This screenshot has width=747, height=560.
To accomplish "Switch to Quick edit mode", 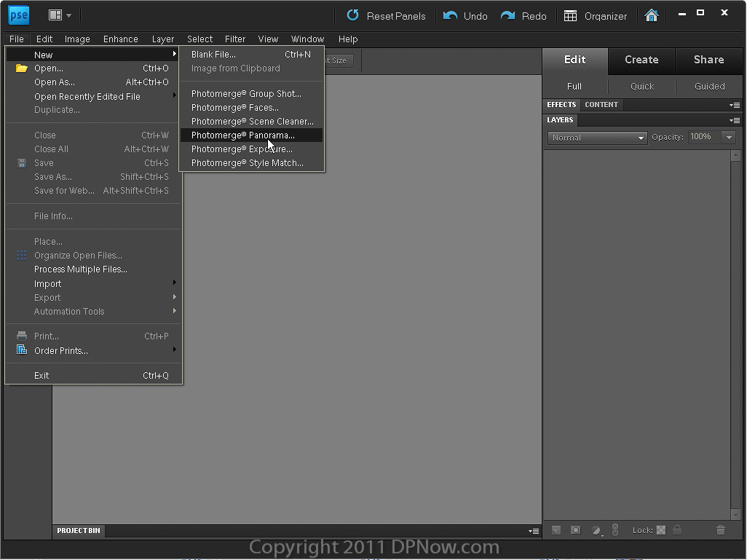I will click(642, 86).
